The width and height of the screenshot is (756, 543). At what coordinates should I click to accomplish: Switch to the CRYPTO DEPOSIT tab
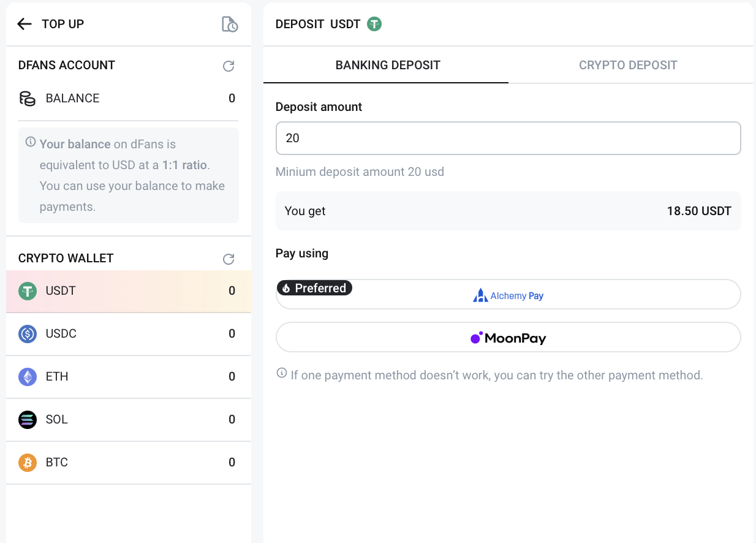pos(628,66)
